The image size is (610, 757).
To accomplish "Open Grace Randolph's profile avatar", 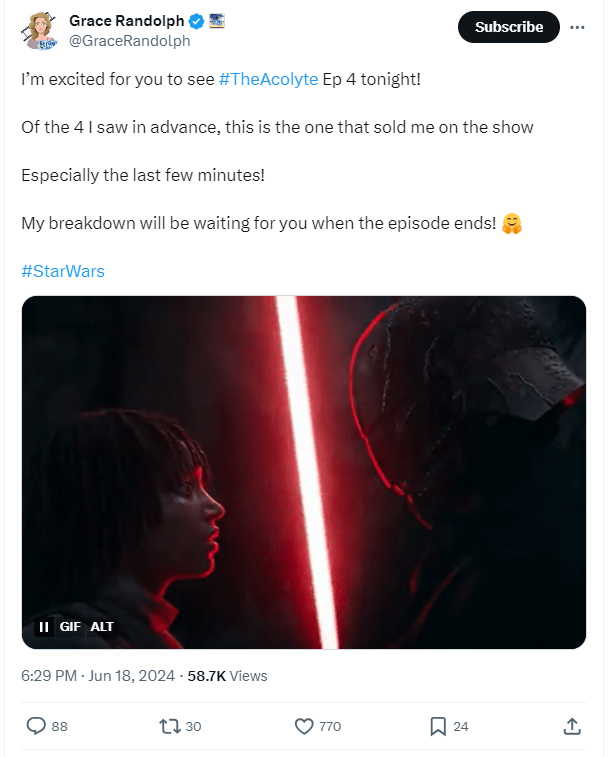I will click(38, 32).
